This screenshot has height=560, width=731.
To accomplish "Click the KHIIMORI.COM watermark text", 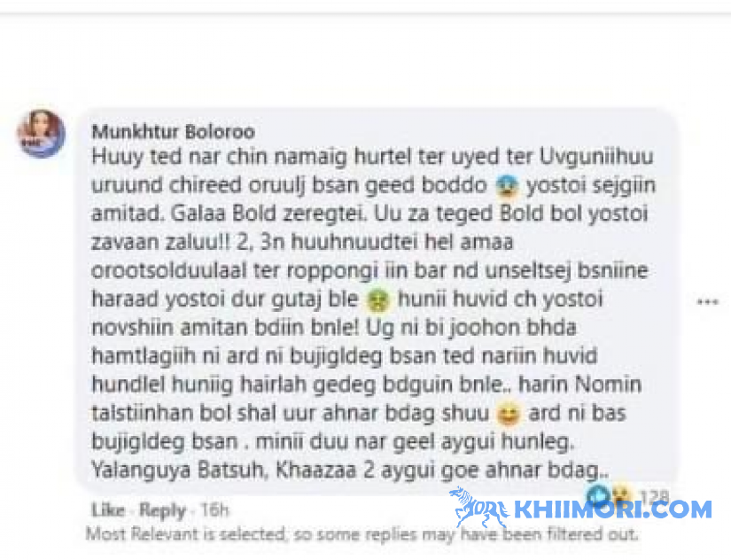I will (612, 509).
